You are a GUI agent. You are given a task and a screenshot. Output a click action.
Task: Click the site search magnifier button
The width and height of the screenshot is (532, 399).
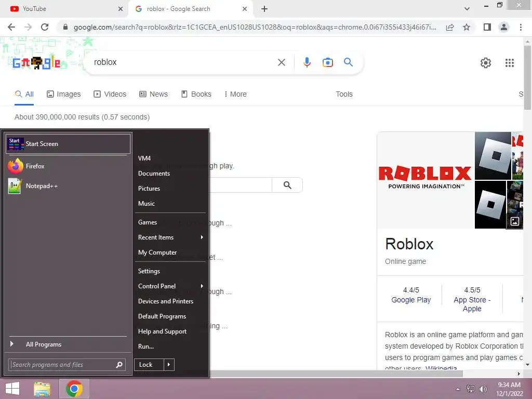tap(287, 185)
